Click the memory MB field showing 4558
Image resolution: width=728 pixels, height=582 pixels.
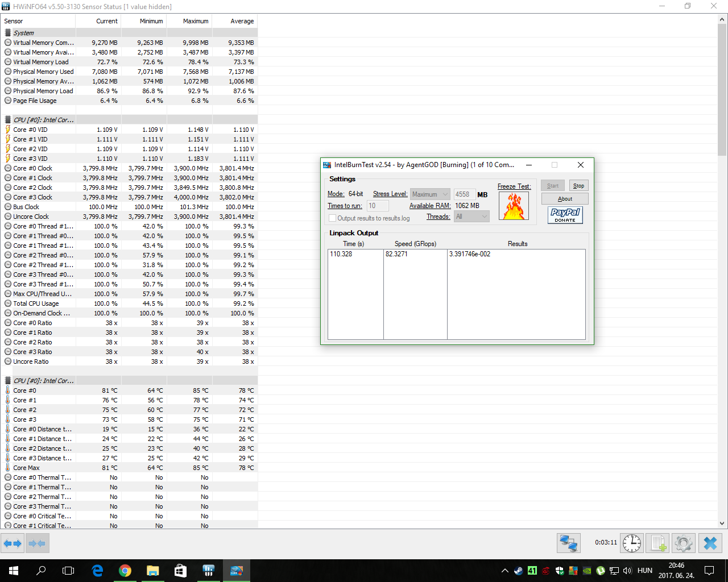pos(465,194)
